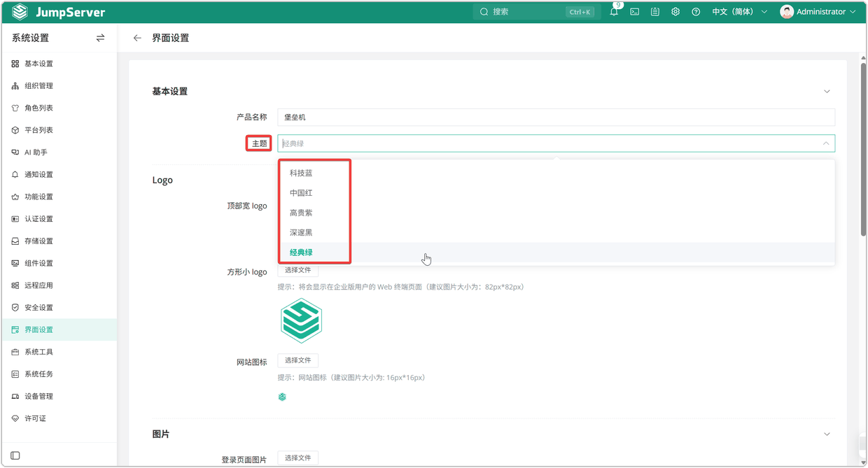Open the tickets list icon
868x468 pixels.
coord(655,12)
